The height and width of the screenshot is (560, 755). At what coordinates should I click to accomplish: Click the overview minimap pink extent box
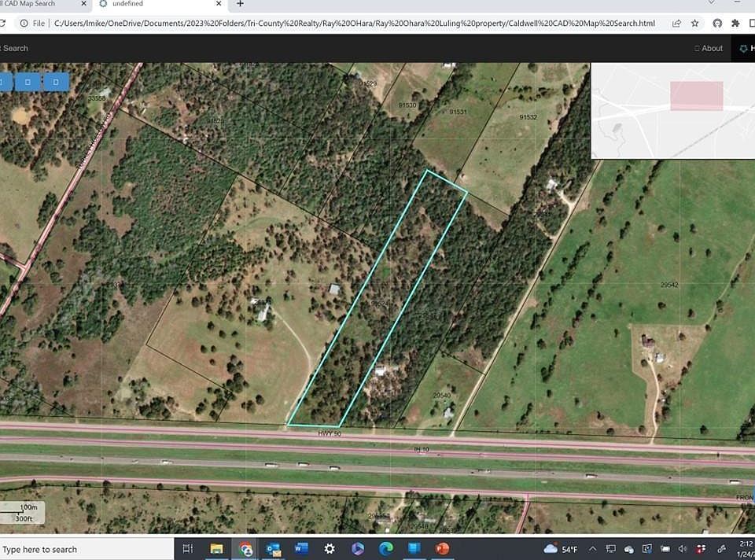click(x=696, y=96)
